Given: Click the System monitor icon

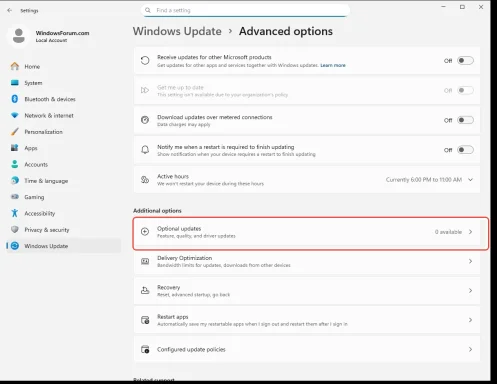Looking at the screenshot, I should pyautogui.click(x=15, y=83).
